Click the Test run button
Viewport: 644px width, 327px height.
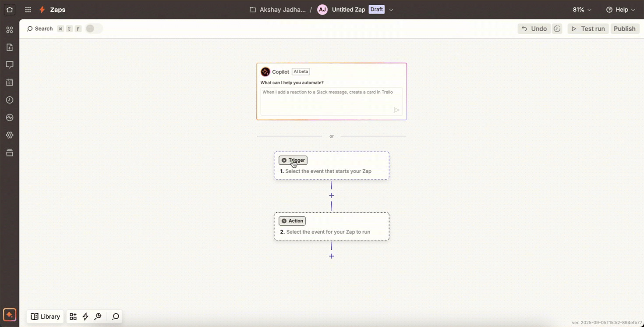588,28
